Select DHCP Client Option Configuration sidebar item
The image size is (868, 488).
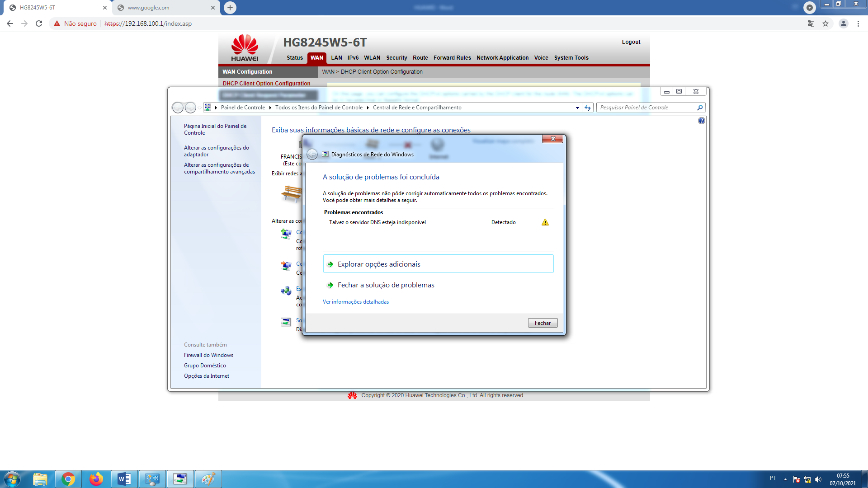coord(266,84)
